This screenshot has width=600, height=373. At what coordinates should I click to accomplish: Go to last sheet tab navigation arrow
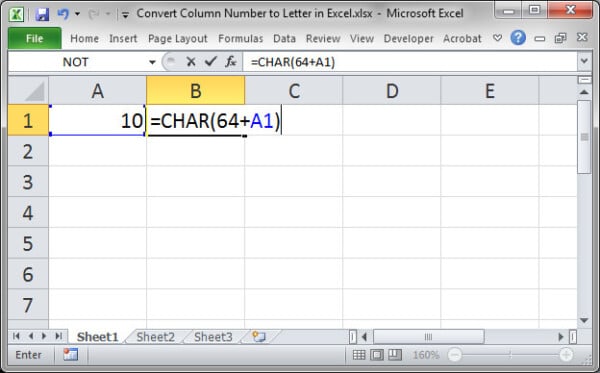[x=58, y=336]
